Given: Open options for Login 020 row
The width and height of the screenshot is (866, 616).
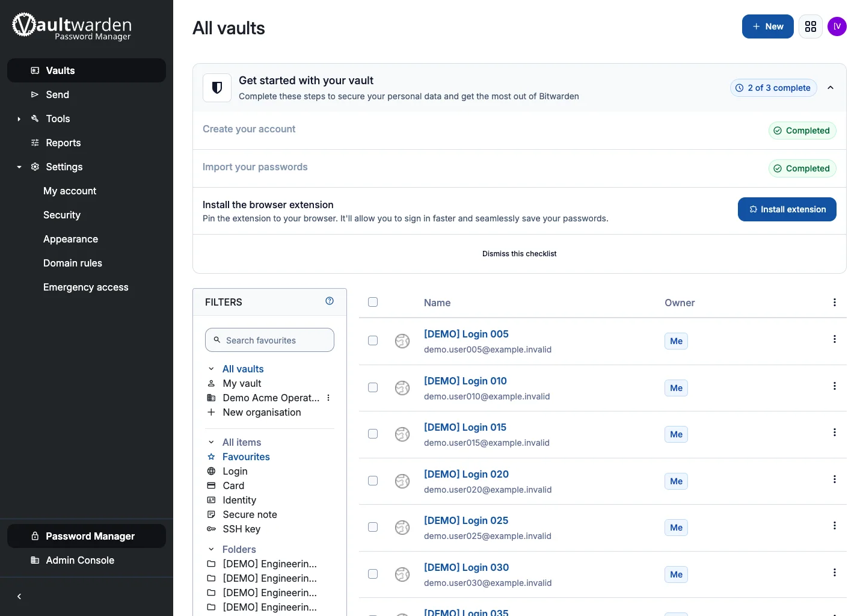Looking at the screenshot, I should point(835,479).
